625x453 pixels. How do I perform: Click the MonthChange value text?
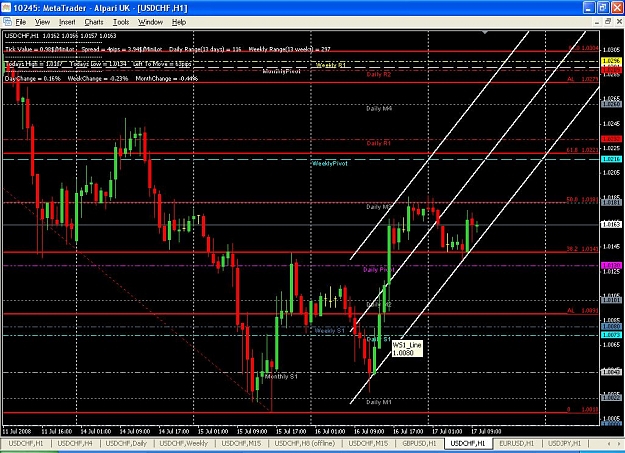pos(167,79)
